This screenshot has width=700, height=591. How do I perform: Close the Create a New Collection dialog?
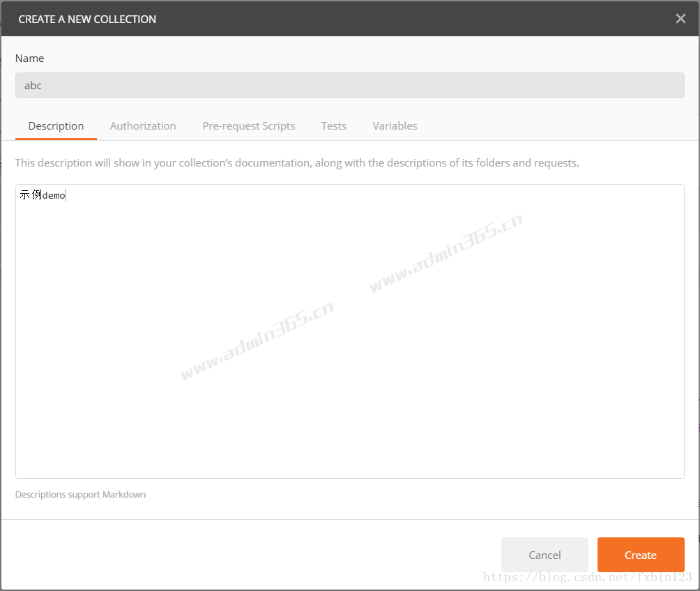click(680, 19)
